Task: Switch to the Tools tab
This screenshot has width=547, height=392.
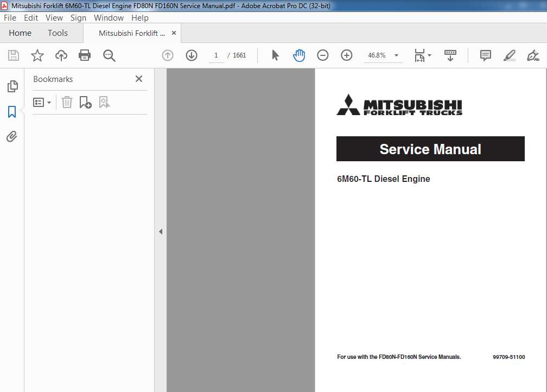Action: (58, 33)
